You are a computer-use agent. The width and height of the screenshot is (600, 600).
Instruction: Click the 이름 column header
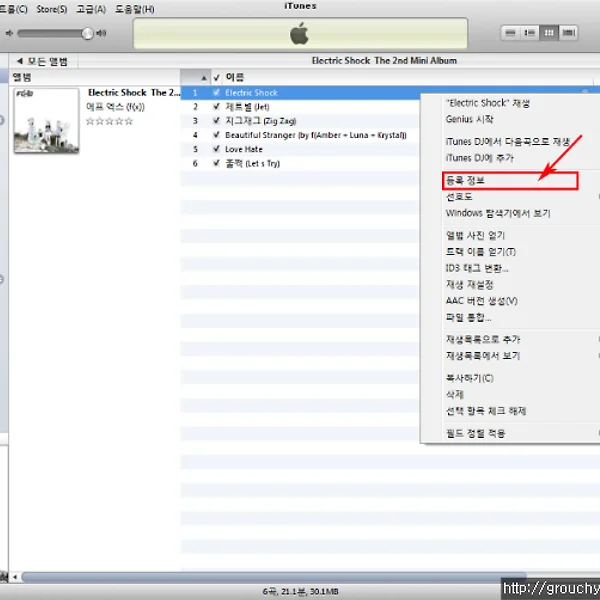[406, 78]
